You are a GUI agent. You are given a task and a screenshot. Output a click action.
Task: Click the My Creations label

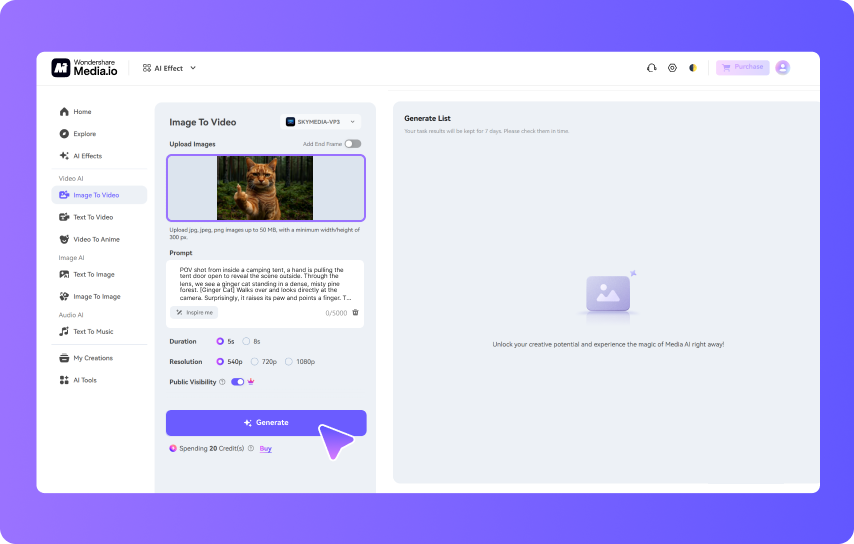pyautogui.click(x=93, y=358)
